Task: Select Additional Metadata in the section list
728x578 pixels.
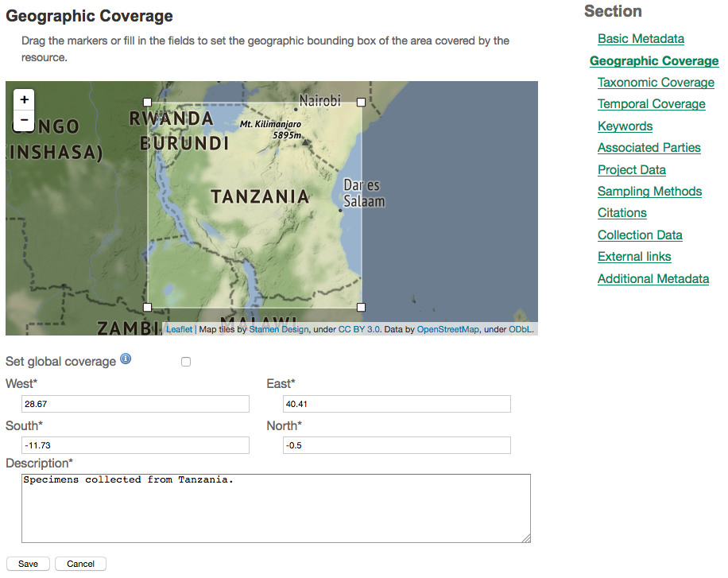Action: point(653,279)
